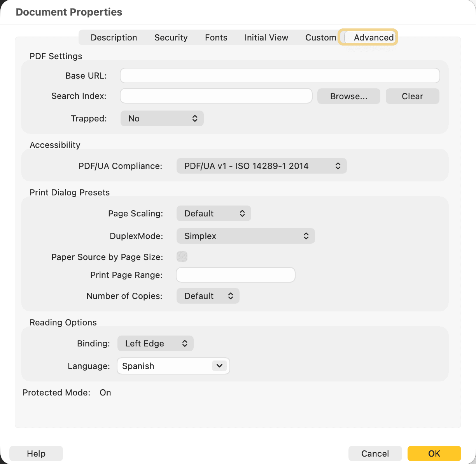The image size is (476, 464).
Task: Click the Print Page Range field
Action: point(236,275)
